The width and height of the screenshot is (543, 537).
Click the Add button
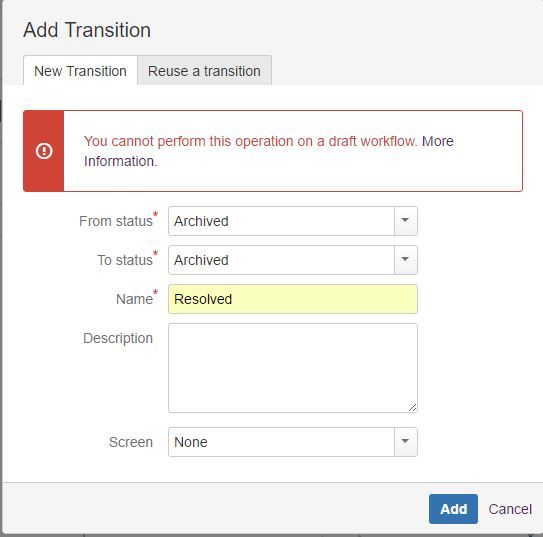453,509
